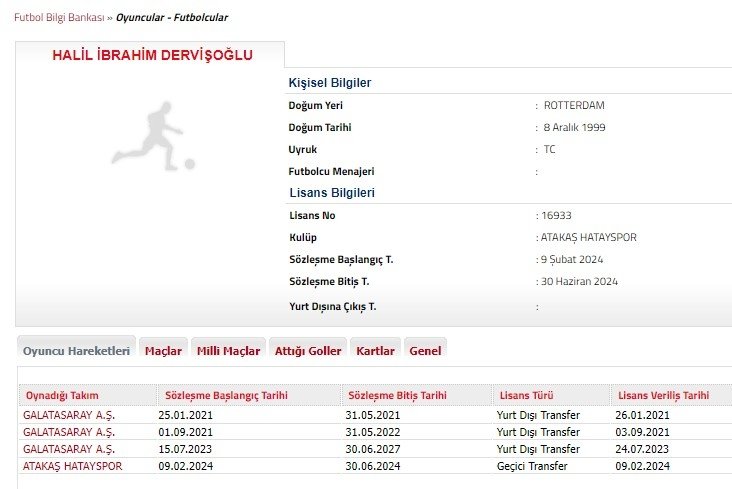Click the Sözleşme Bitiş Tarihi column header
Screen dimensions: 732x489
(397, 396)
